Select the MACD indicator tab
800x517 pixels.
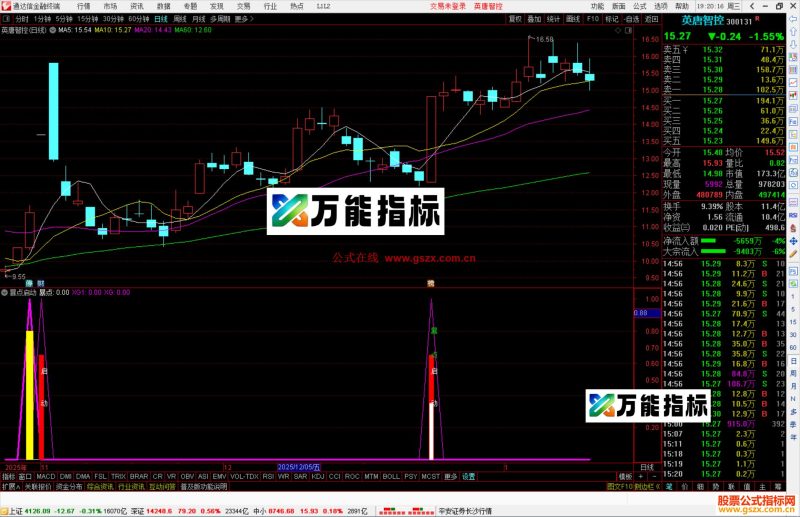[x=45, y=476]
